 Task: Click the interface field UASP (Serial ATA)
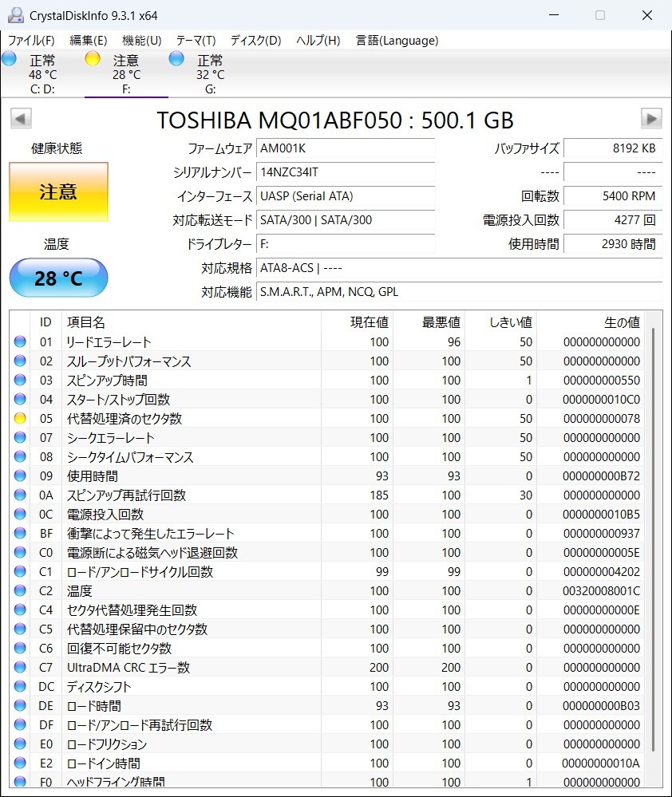point(346,196)
